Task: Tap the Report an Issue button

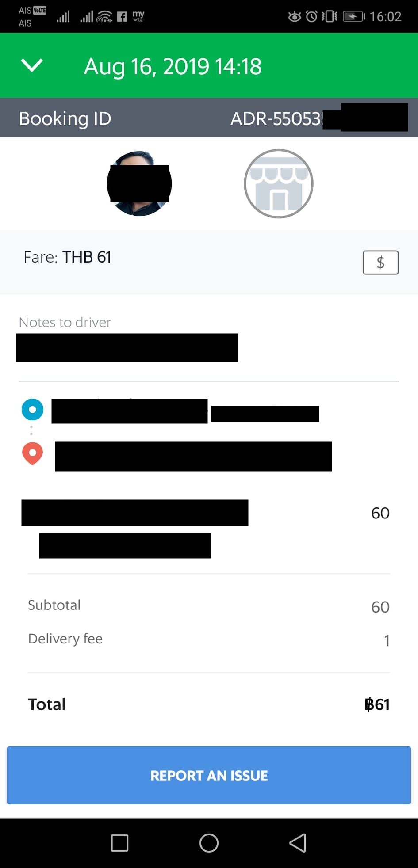Action: click(209, 775)
